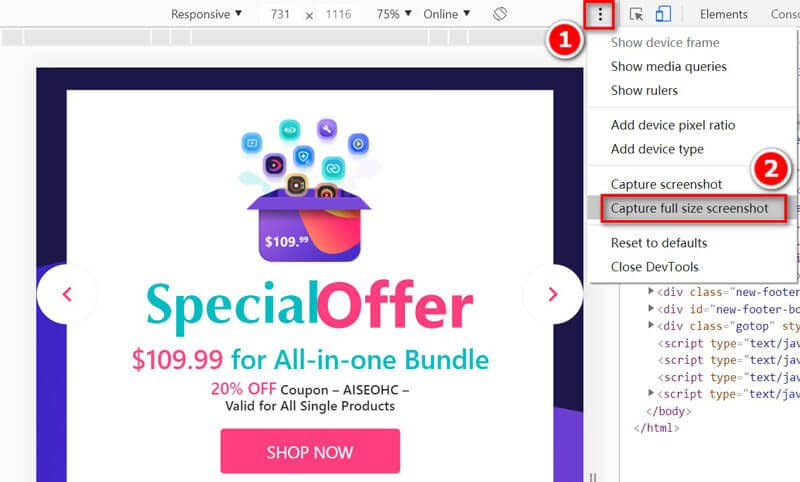The width and height of the screenshot is (800, 482).
Task: Toggle the device toolbar icon
Action: [x=663, y=14]
